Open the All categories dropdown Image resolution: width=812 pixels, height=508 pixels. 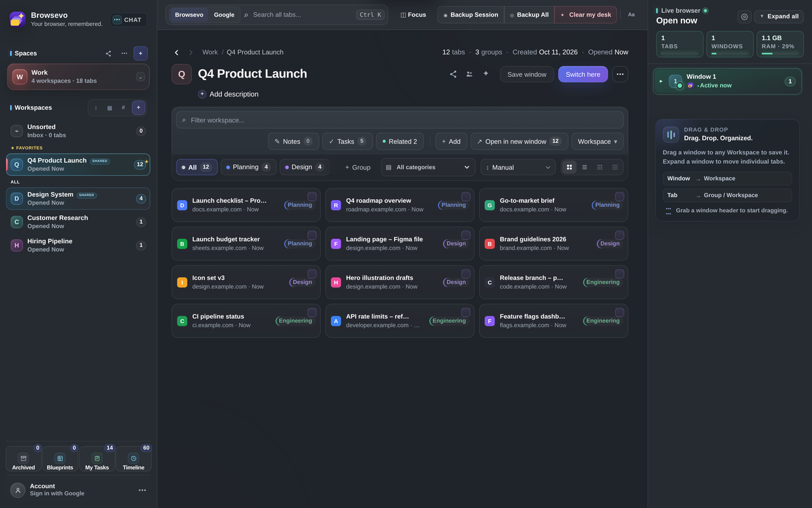(x=428, y=167)
